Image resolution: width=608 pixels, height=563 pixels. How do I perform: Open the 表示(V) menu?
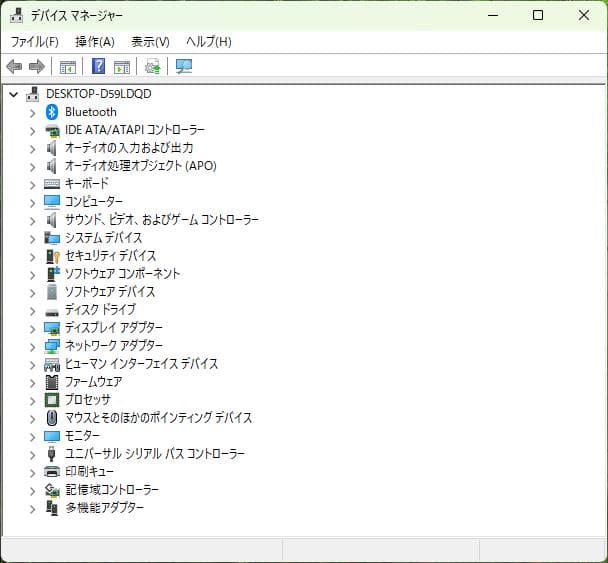click(150, 41)
